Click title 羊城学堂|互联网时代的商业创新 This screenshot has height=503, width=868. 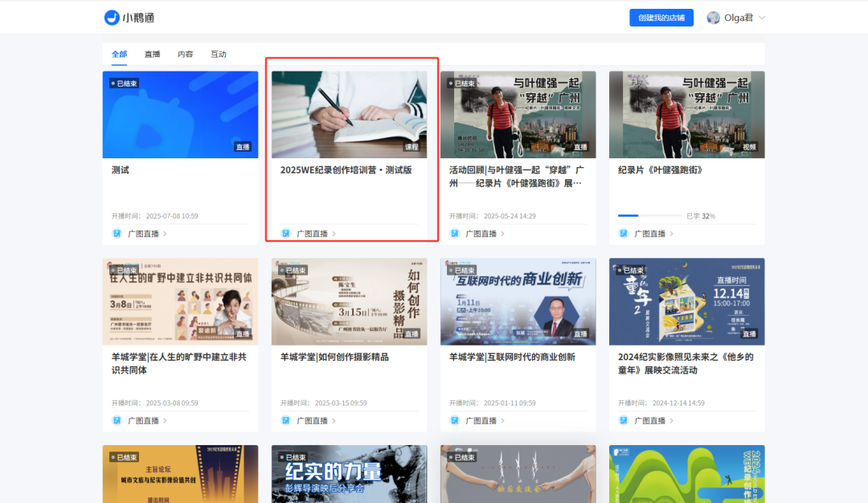click(x=512, y=357)
